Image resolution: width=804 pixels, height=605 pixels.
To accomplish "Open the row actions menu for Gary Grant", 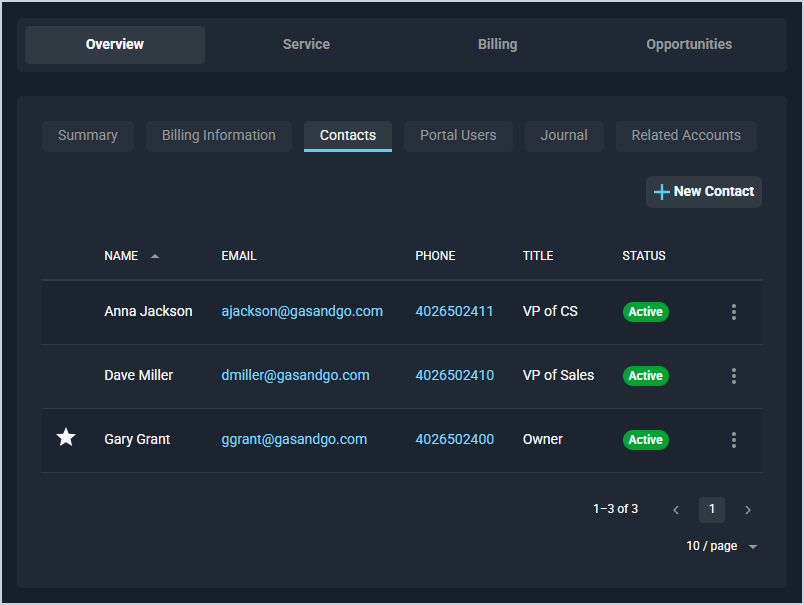I will [734, 440].
